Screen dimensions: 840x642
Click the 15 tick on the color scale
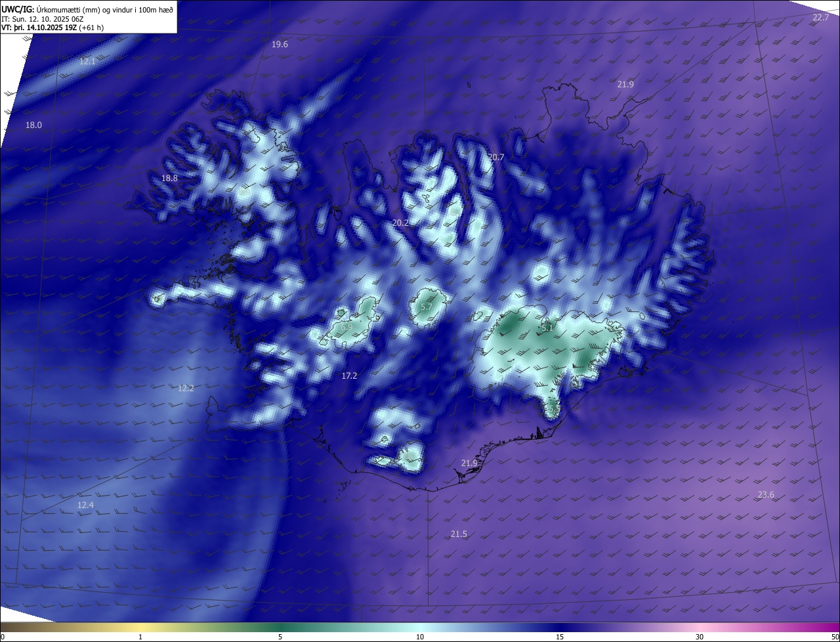[560, 637]
